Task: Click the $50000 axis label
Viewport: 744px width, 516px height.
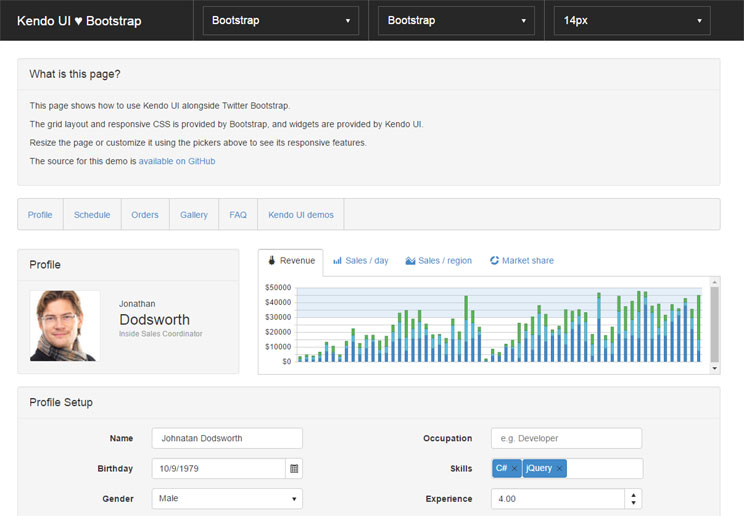Action: [x=278, y=287]
